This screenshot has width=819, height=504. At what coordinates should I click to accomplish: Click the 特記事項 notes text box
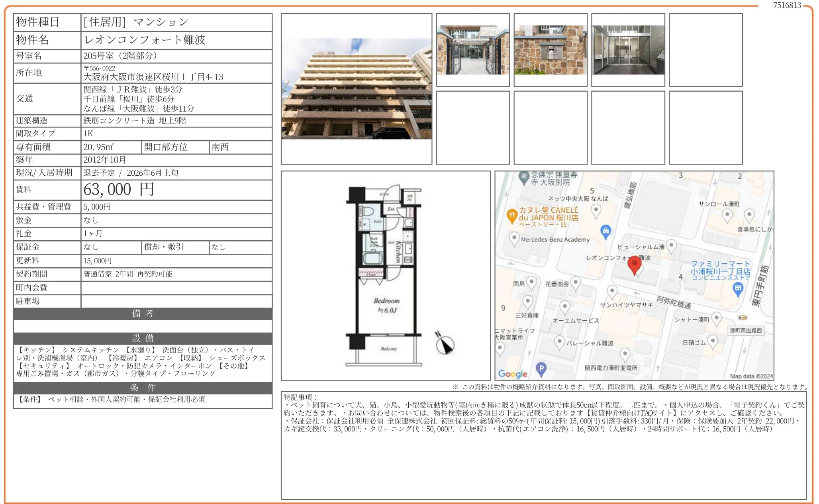tap(543, 445)
